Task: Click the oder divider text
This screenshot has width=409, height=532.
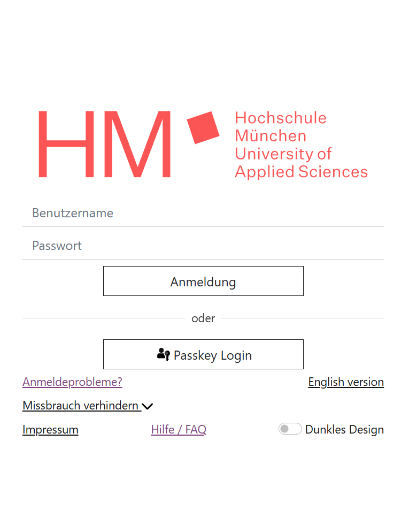Action: pyautogui.click(x=203, y=318)
